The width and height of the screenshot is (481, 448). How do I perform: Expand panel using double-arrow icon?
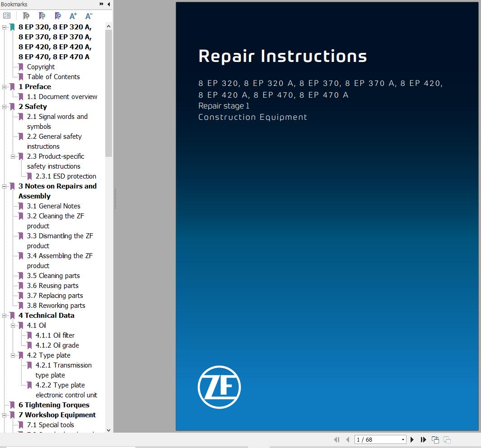102,4
